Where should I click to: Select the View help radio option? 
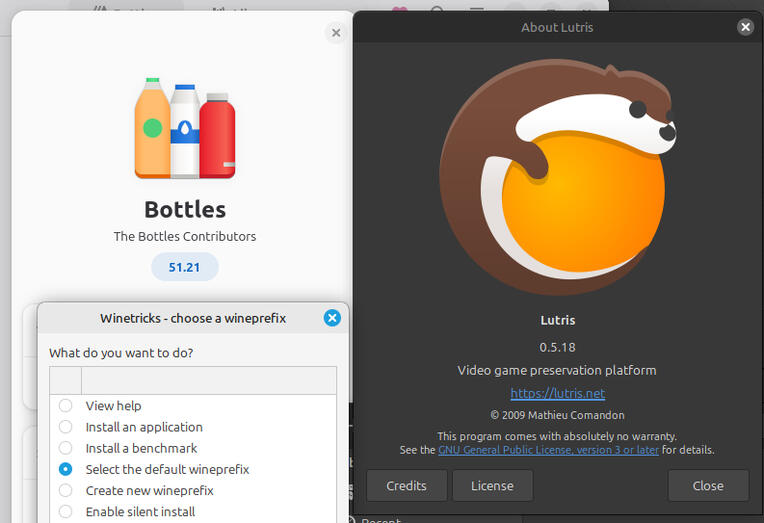point(66,406)
